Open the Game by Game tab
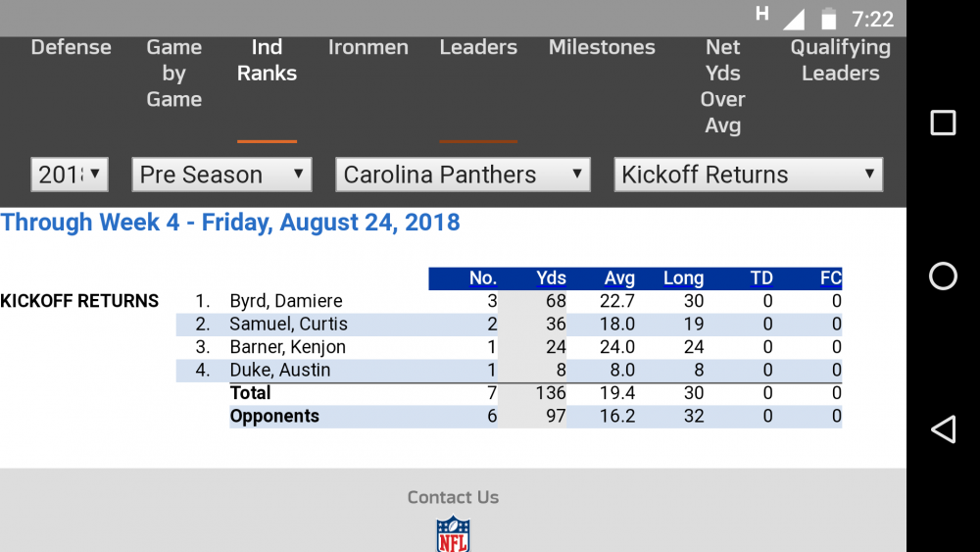 174,74
